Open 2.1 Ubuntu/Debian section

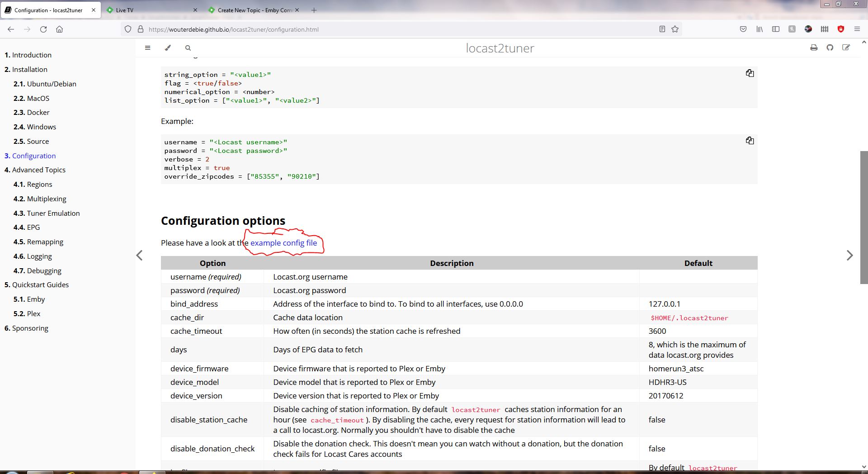(x=45, y=84)
